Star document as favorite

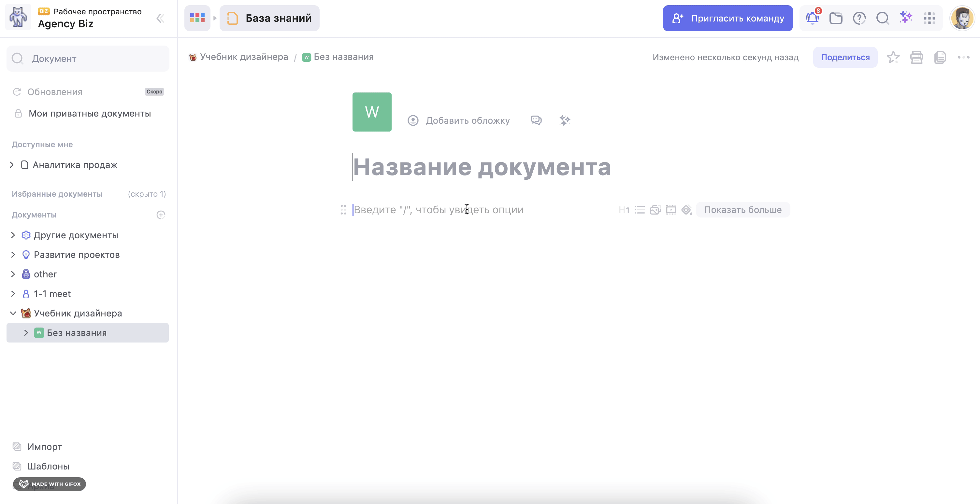point(893,57)
